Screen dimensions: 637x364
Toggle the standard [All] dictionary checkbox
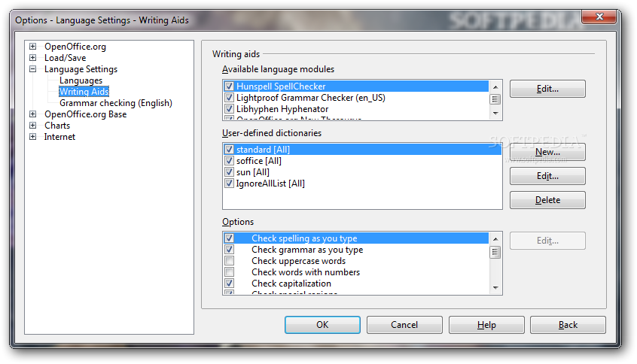point(229,150)
